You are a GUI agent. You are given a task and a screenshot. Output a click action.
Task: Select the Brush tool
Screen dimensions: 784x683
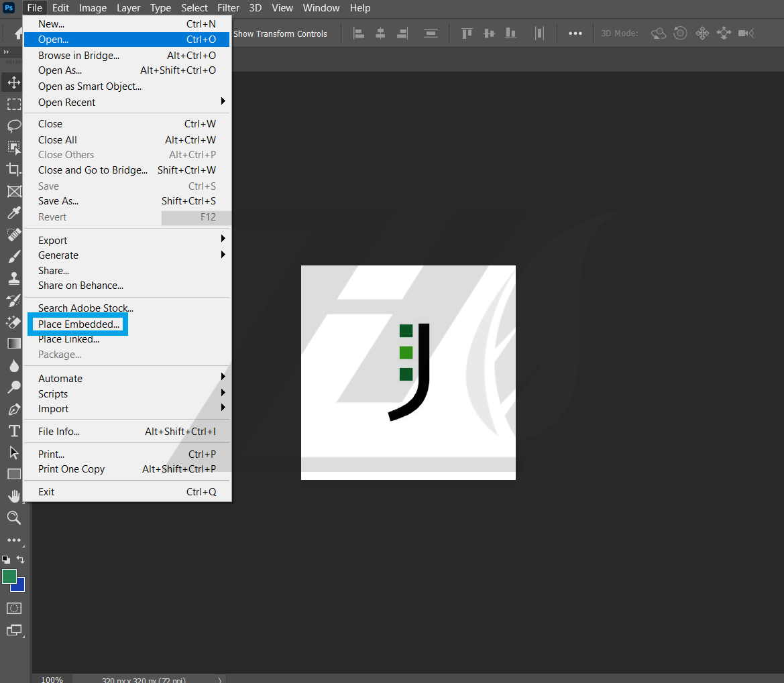[x=13, y=257]
